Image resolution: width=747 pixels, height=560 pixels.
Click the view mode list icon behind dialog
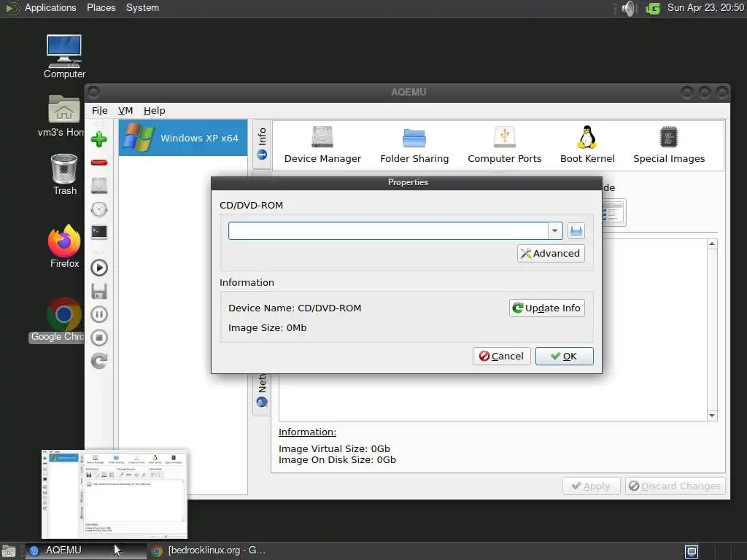click(x=614, y=213)
